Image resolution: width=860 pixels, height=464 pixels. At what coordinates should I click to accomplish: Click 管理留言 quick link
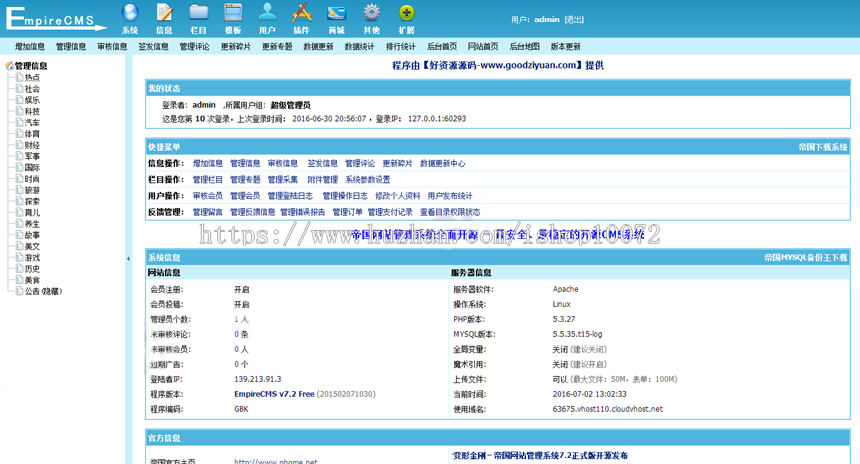[208, 212]
